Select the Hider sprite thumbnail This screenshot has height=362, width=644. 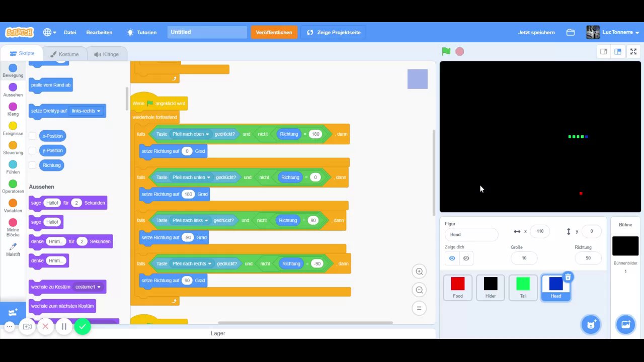491,288
